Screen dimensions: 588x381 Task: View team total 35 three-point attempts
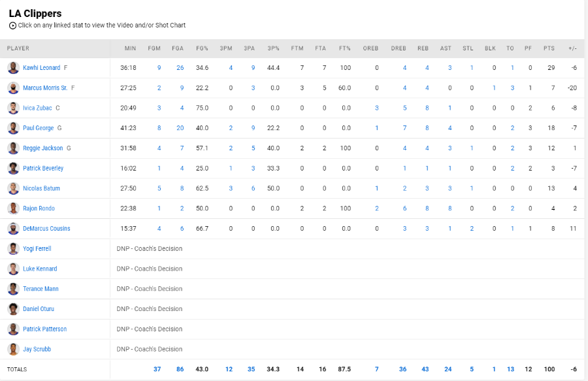252,369
